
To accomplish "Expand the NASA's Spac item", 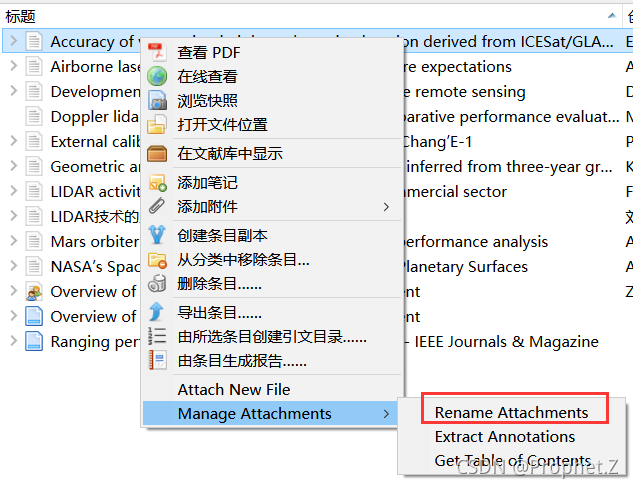I will click(x=13, y=266).
